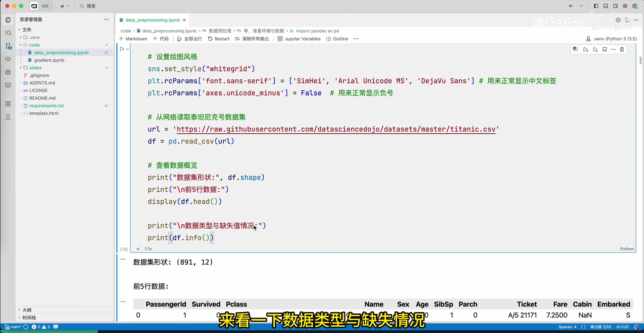The width and height of the screenshot is (644, 333).
Task: Collapse the code folder
Action: (21, 45)
